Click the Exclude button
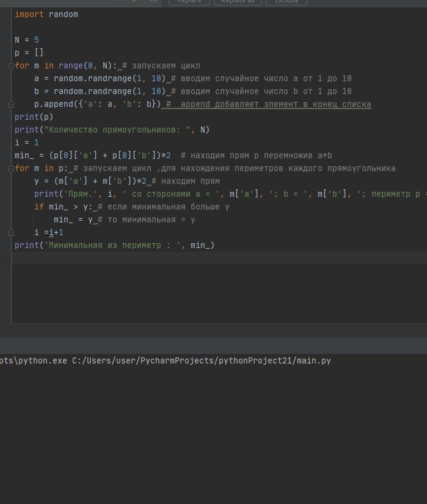Viewport: 427px width, 504px height. coord(286,2)
